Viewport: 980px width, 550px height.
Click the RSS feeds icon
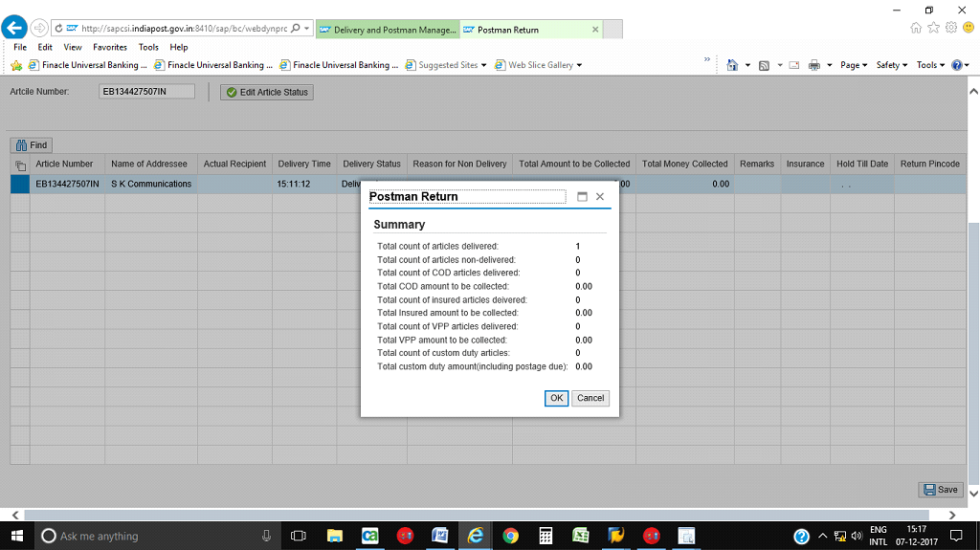[x=764, y=65]
